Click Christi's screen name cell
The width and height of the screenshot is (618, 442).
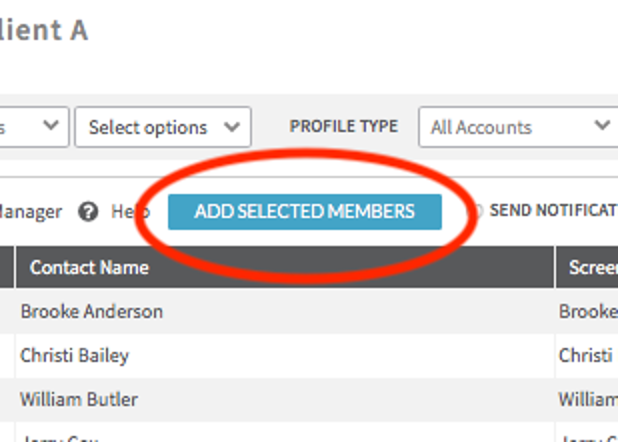588,356
